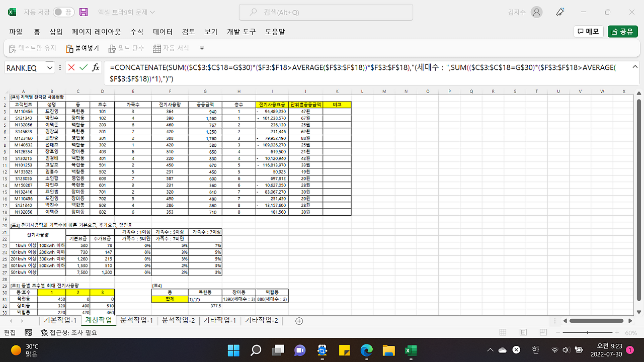Open the 수식 ribbon tab

[136, 32]
